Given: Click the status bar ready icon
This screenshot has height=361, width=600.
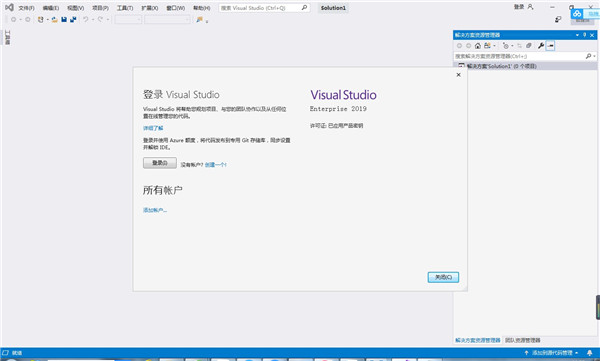Looking at the screenshot, I should [5, 353].
